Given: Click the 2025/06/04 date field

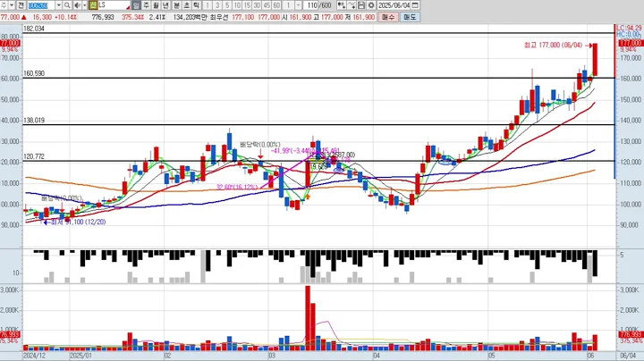Looking at the screenshot, I should pos(394,5).
